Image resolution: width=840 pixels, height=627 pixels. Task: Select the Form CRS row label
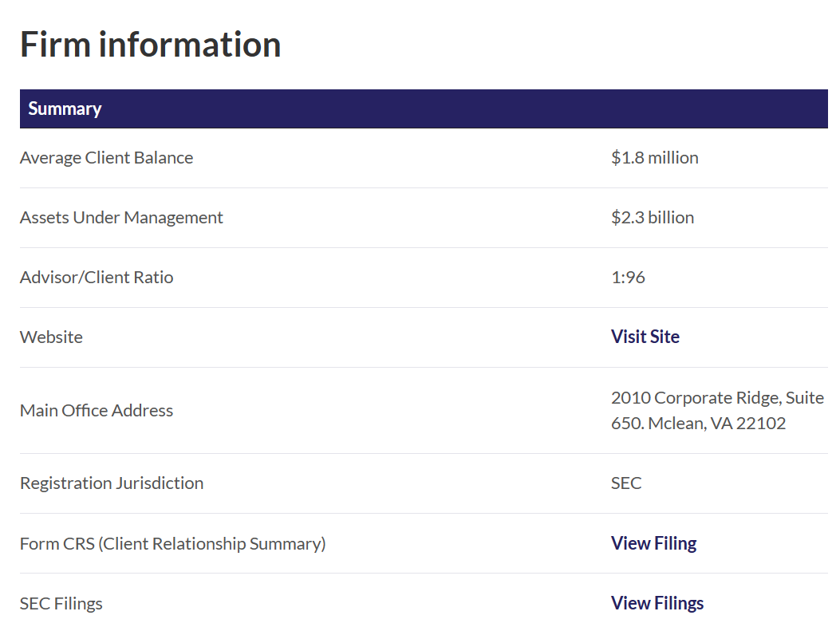point(172,544)
